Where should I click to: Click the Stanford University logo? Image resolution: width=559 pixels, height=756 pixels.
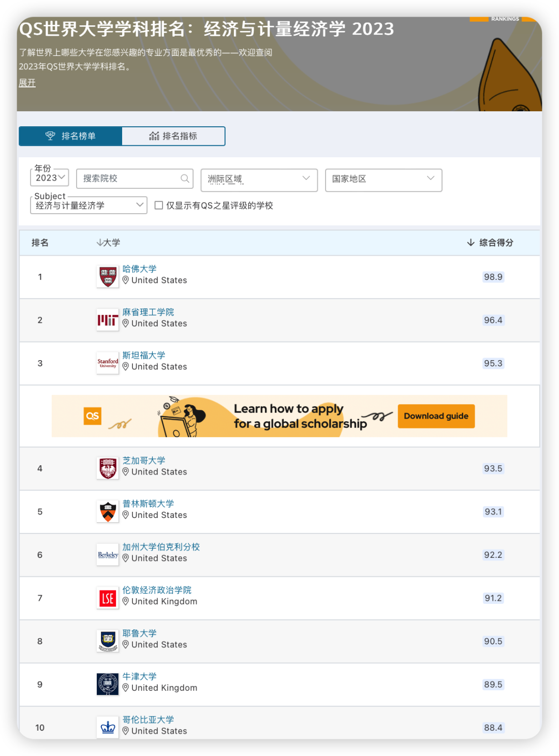point(108,363)
